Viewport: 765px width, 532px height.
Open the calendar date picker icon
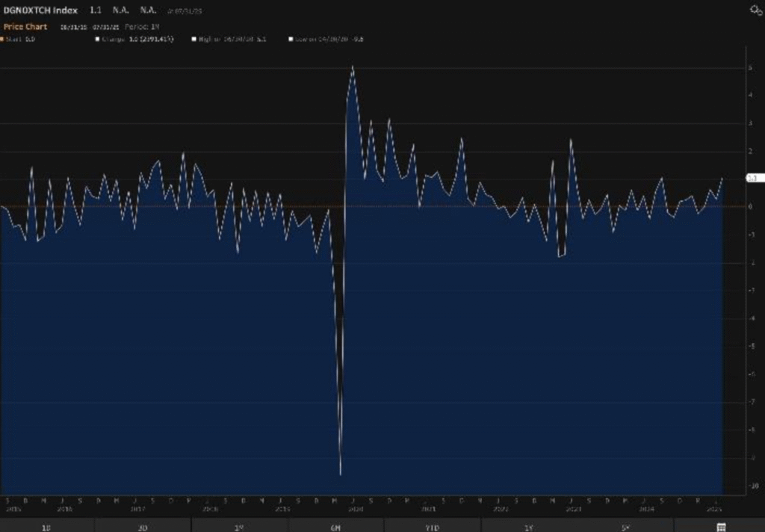(x=721, y=527)
